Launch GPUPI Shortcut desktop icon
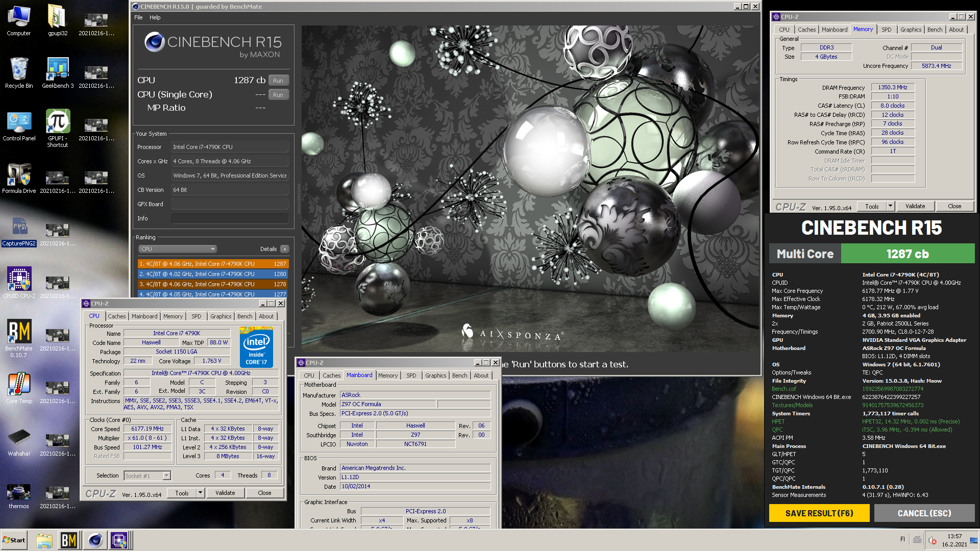This screenshot has height=551, width=980. tap(58, 129)
